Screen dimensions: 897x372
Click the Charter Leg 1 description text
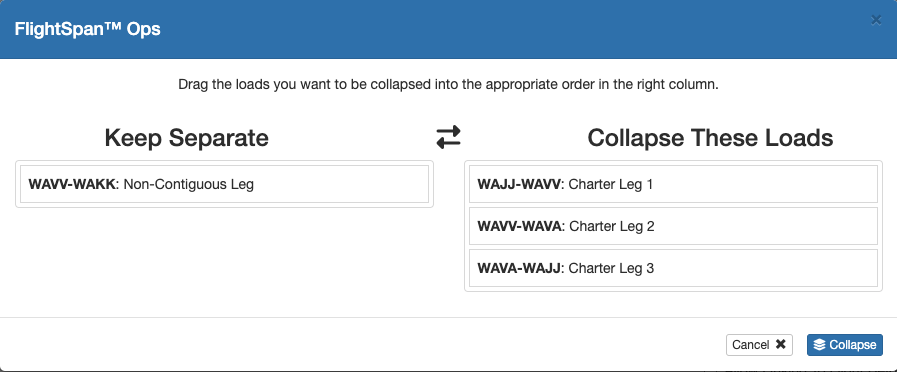pos(610,184)
